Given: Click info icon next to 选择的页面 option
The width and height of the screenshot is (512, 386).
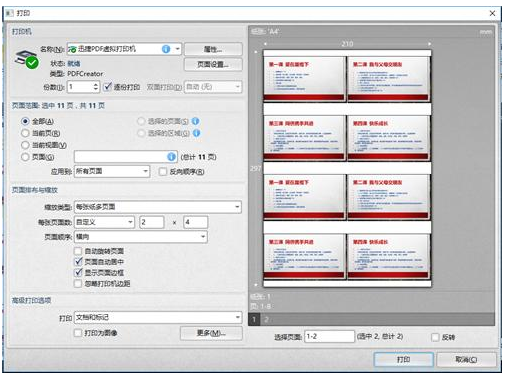Looking at the screenshot, I should click(196, 121).
